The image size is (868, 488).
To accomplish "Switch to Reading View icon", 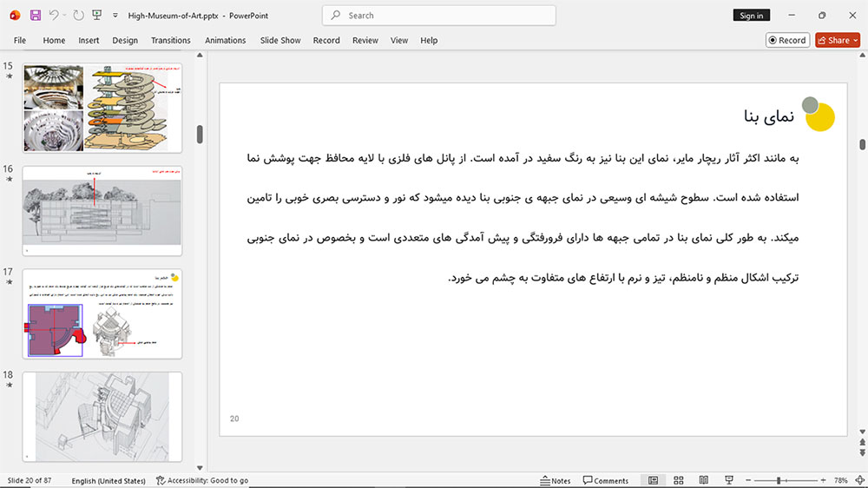I will click(704, 480).
